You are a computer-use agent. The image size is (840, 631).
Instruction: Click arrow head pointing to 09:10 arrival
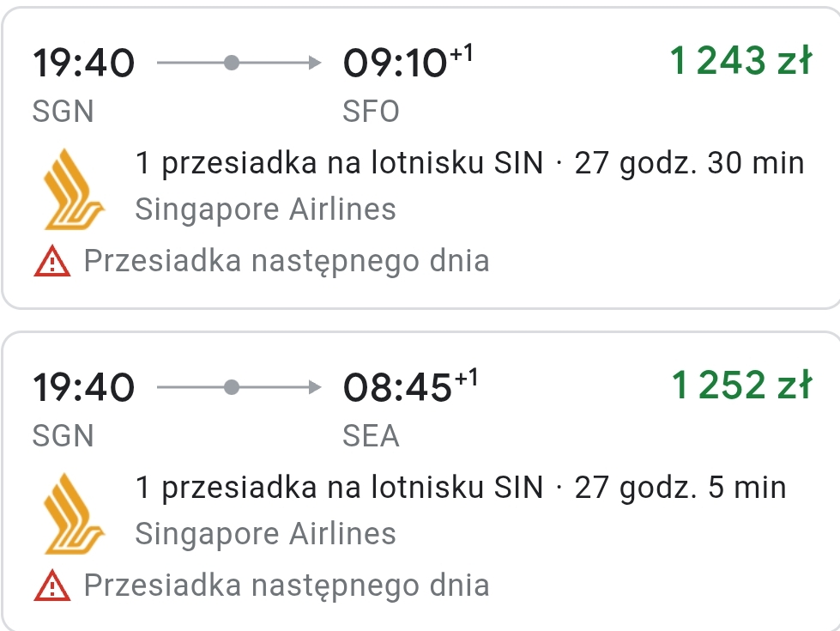point(315,63)
